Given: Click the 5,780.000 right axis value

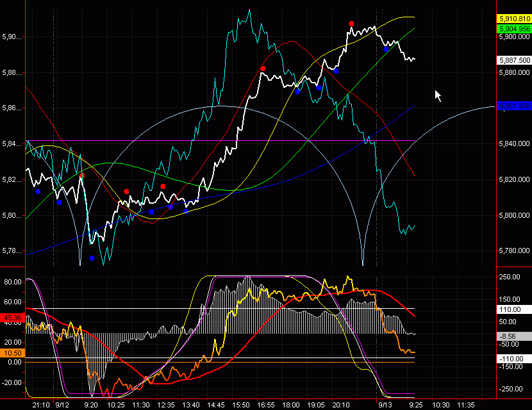Looking at the screenshot, I should point(514,251).
